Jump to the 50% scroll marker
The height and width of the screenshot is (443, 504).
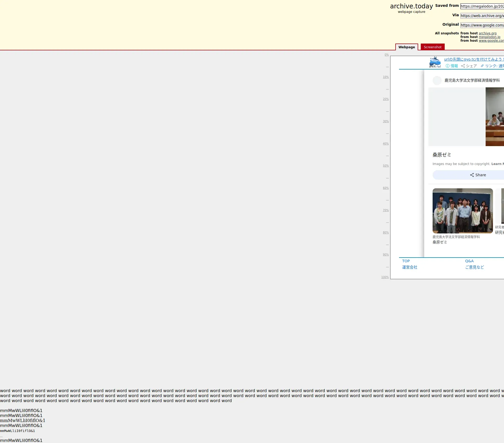coord(386,166)
